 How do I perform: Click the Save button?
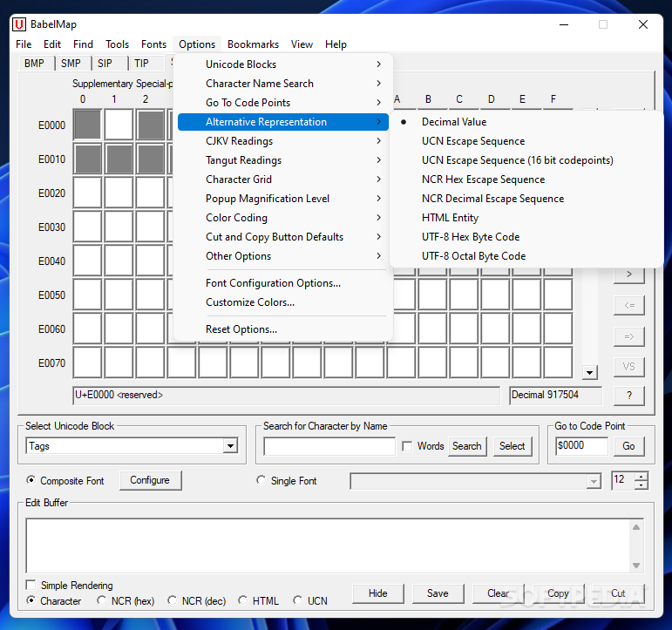tap(438, 593)
